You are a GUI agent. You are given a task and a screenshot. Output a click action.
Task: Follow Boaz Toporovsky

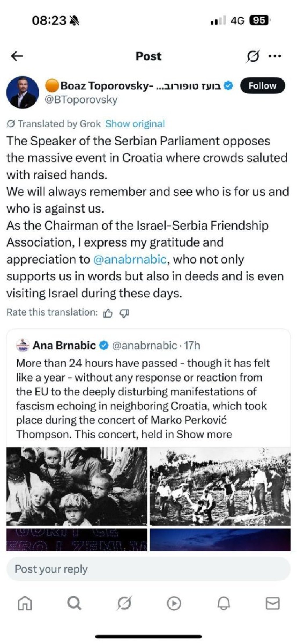click(262, 86)
